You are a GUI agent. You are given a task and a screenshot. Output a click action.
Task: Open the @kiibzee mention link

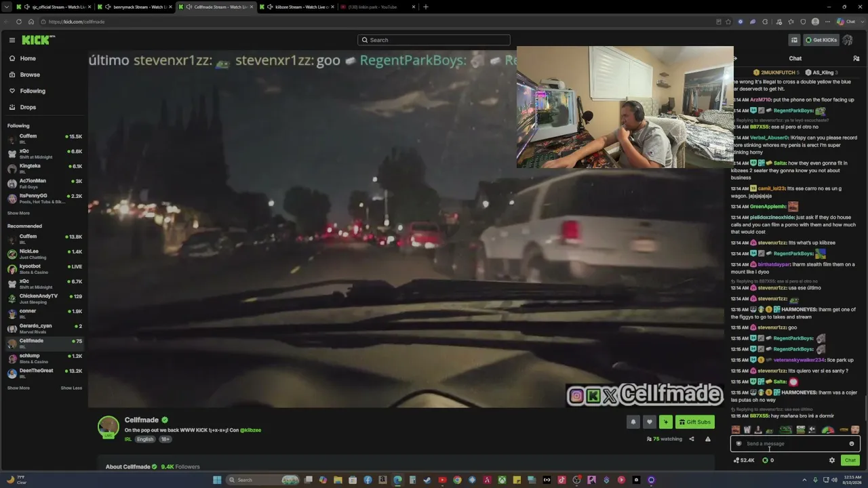[250, 430]
